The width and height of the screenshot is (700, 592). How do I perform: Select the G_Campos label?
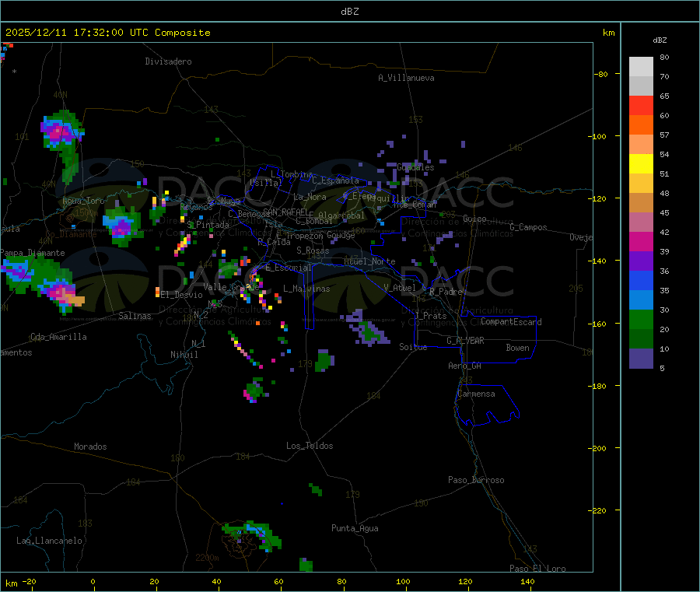pyautogui.click(x=528, y=227)
